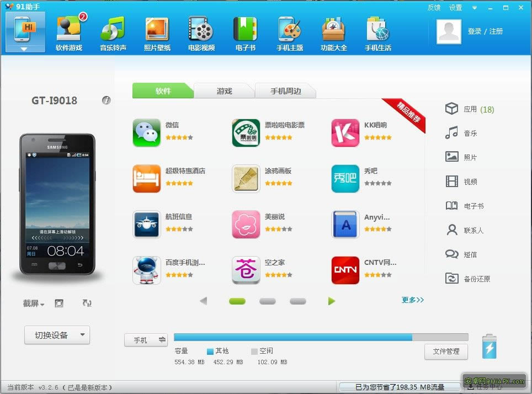Click the battery charging icon

click(x=490, y=347)
